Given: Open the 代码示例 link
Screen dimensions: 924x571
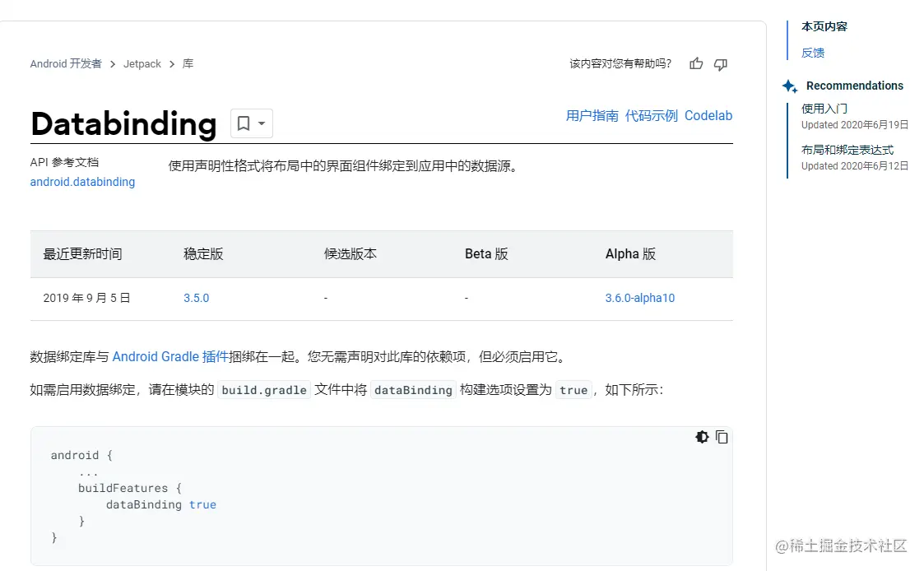Looking at the screenshot, I should click(651, 115).
